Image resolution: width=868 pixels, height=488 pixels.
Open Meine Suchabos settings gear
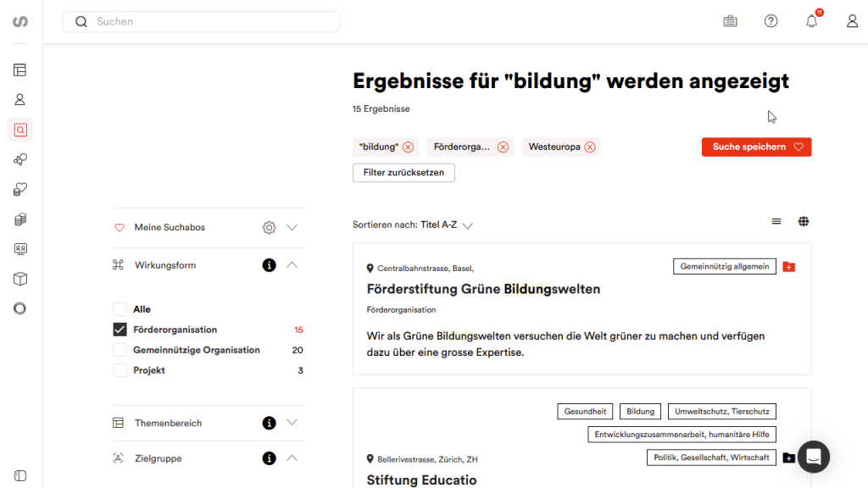point(269,227)
